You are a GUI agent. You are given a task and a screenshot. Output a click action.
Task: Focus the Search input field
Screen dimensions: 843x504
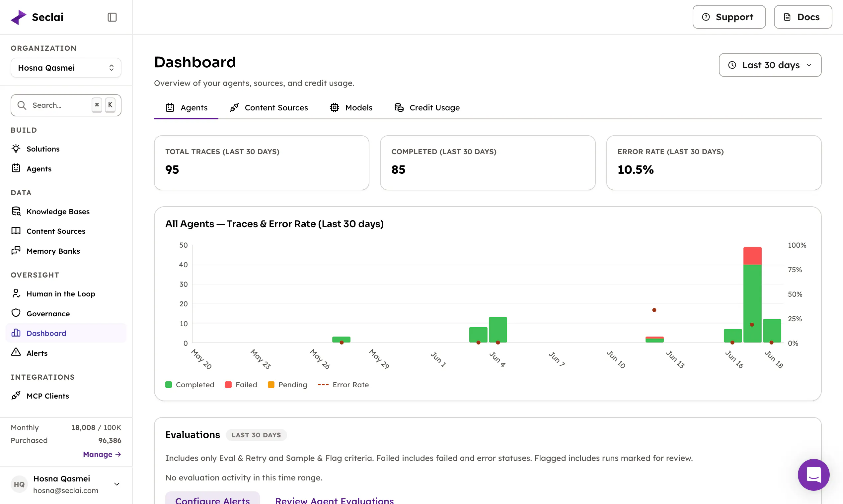[x=66, y=105]
